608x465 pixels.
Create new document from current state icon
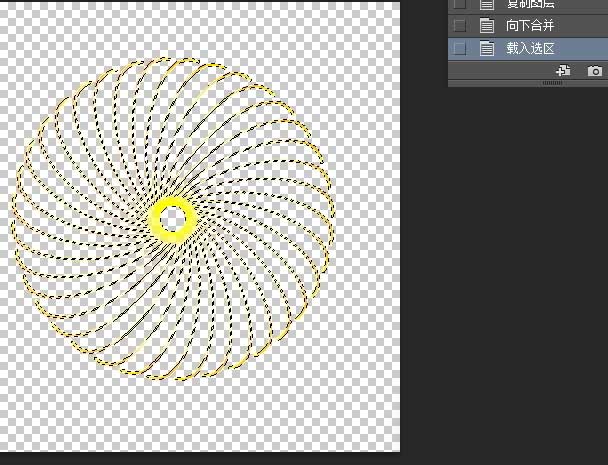563,71
